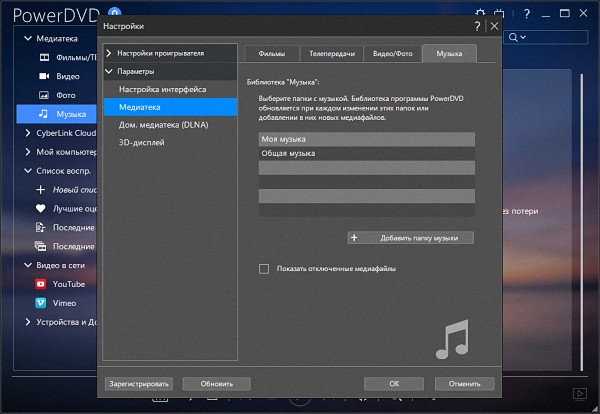Image resolution: width=600 pixels, height=414 pixels.
Task: Expand Настройки проигрывателя section
Action: point(109,52)
